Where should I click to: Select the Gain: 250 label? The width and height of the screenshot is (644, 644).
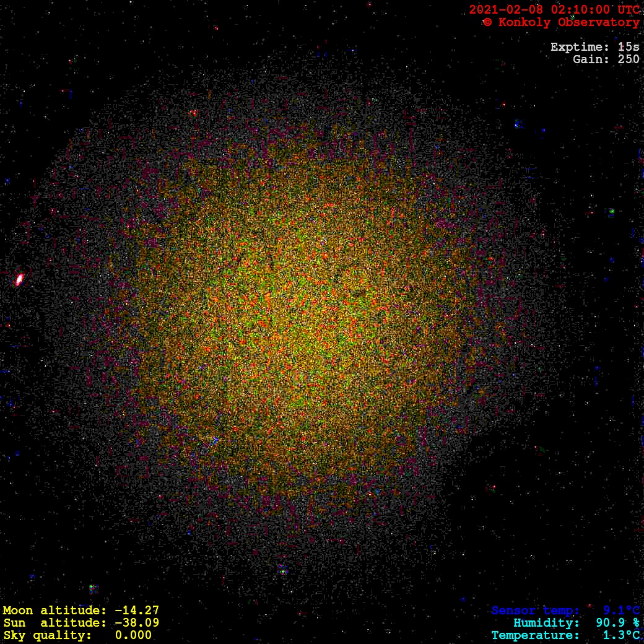(x=606, y=59)
